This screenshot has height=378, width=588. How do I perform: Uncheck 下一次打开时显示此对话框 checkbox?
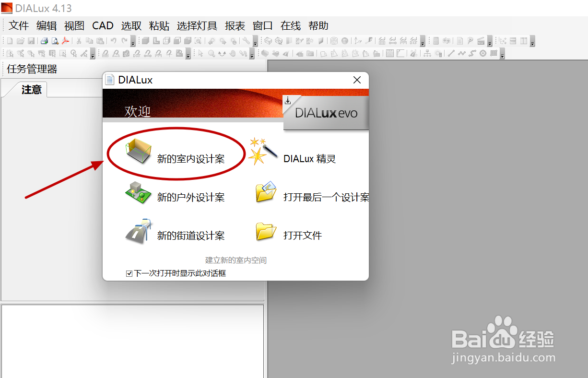(x=129, y=273)
